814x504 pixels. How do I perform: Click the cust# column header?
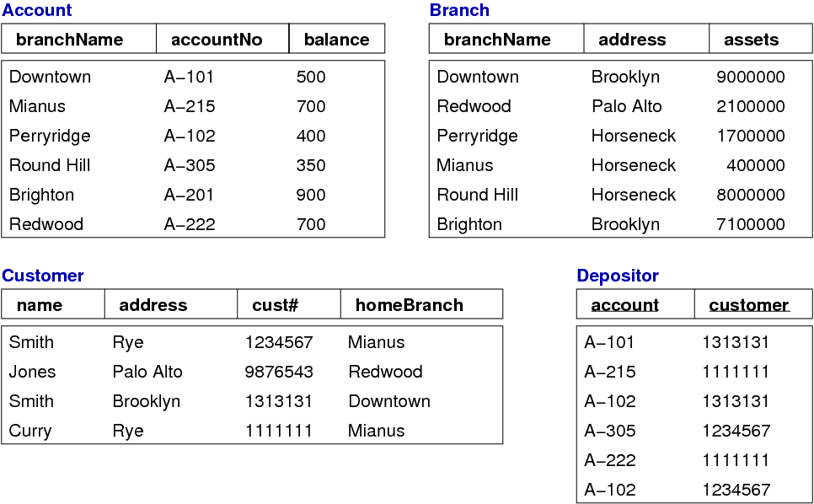276,305
